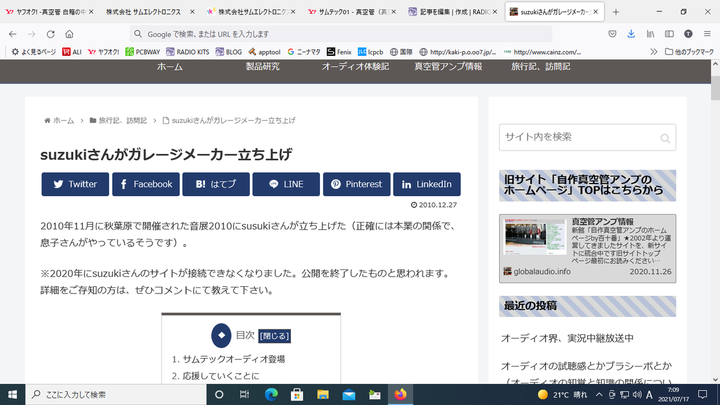
Task: Show more bookmarks with double chevron
Action: tap(653, 52)
